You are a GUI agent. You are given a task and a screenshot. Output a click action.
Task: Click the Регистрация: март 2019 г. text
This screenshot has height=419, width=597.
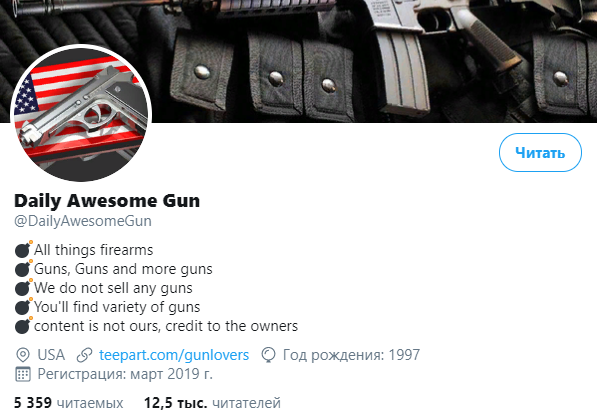click(x=125, y=374)
